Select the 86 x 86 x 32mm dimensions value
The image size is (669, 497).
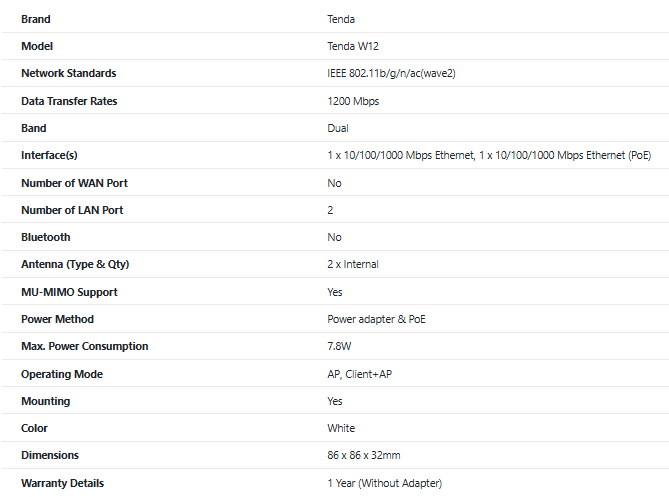tap(364, 455)
